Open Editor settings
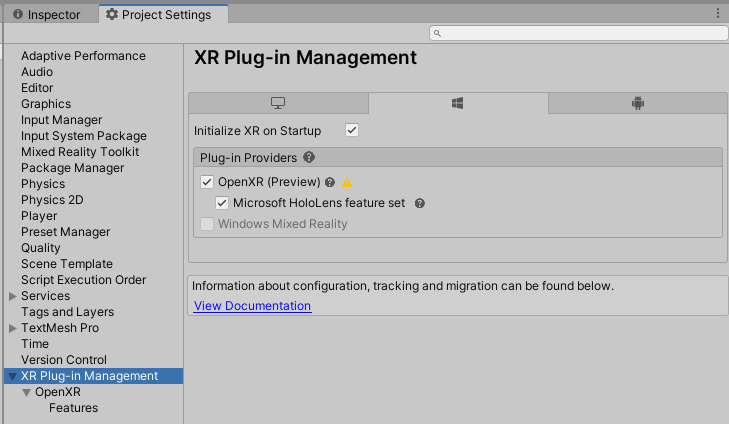This screenshot has width=729, height=424. coord(37,88)
